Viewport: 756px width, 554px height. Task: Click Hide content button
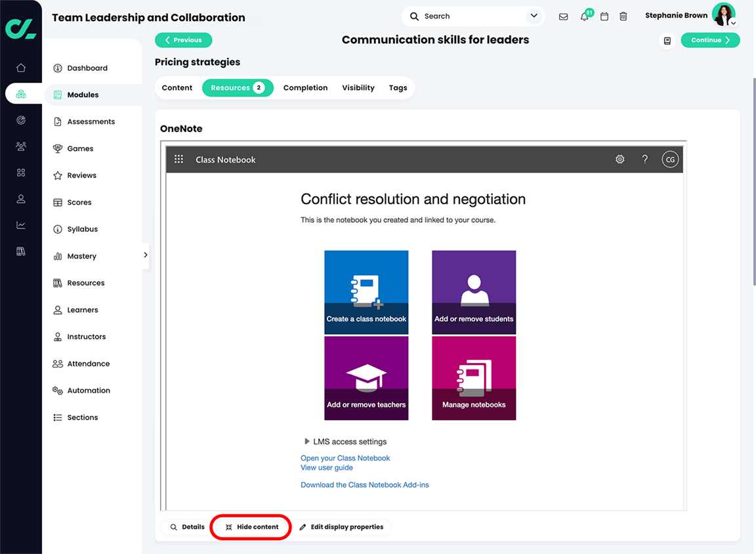252,527
